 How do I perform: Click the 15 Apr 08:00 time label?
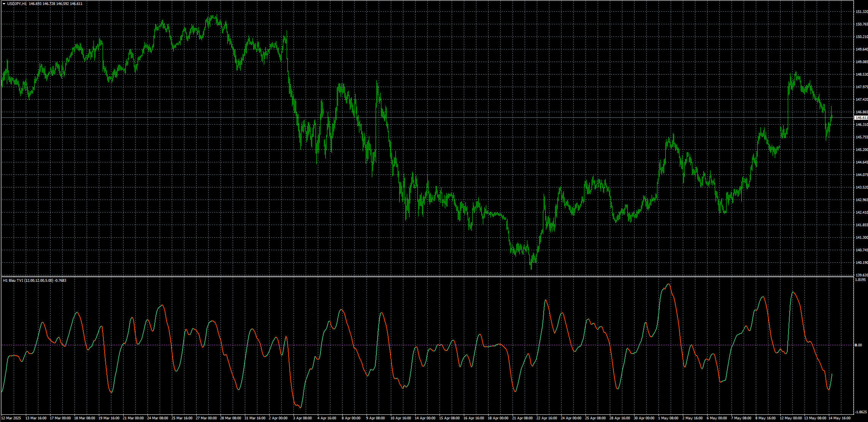449,418
